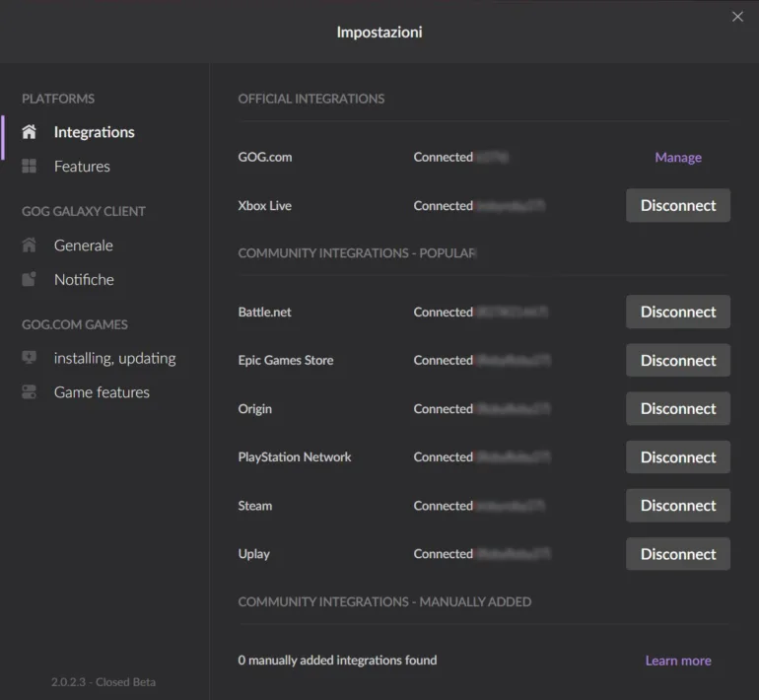The image size is (759, 700).
Task: Select the Origin row label
Action: tap(254, 409)
